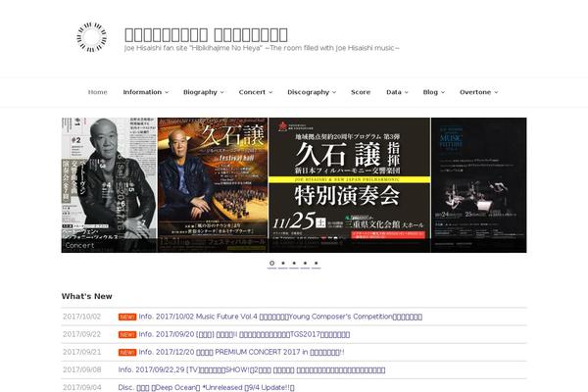588x392 pixels.
Task: Select the first slider pagination dot
Action: point(271,264)
